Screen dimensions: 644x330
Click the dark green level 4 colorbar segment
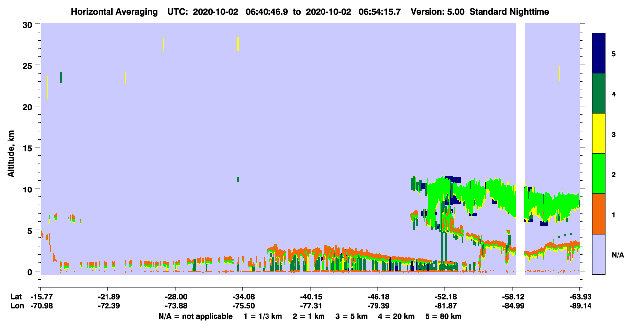(x=599, y=94)
